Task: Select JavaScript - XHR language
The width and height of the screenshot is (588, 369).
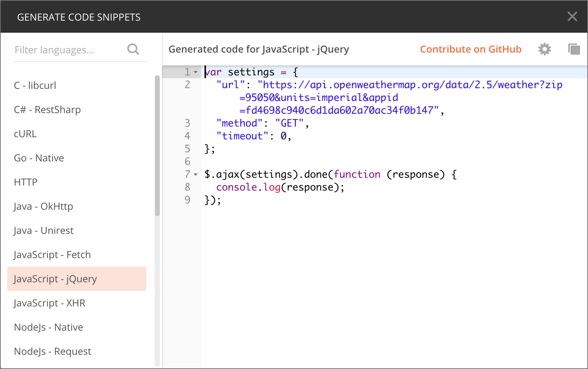Action: pyautogui.click(x=49, y=303)
